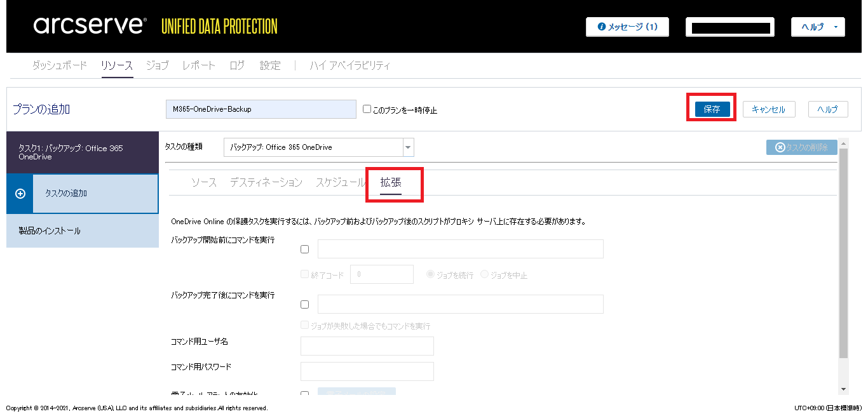Image resolution: width=868 pixels, height=414 pixels.
Task: Select ジョブを中止 radio button
Action: tap(484, 275)
